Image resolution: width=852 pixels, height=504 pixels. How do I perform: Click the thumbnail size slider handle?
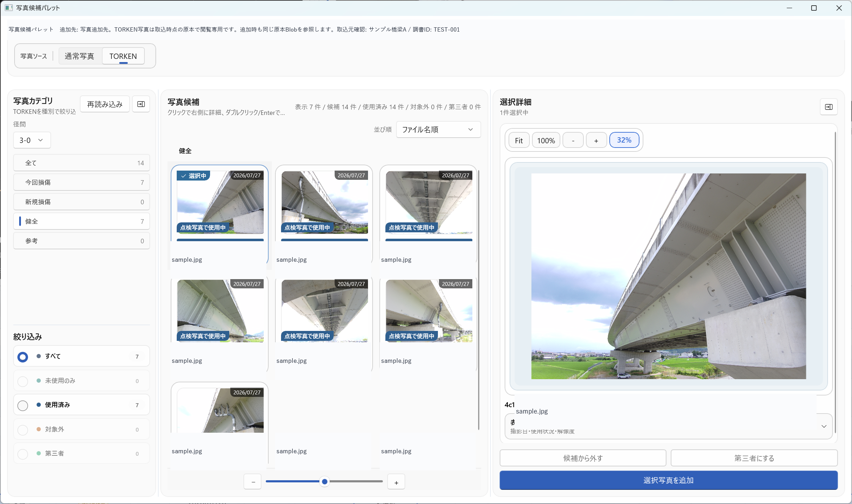(x=324, y=482)
